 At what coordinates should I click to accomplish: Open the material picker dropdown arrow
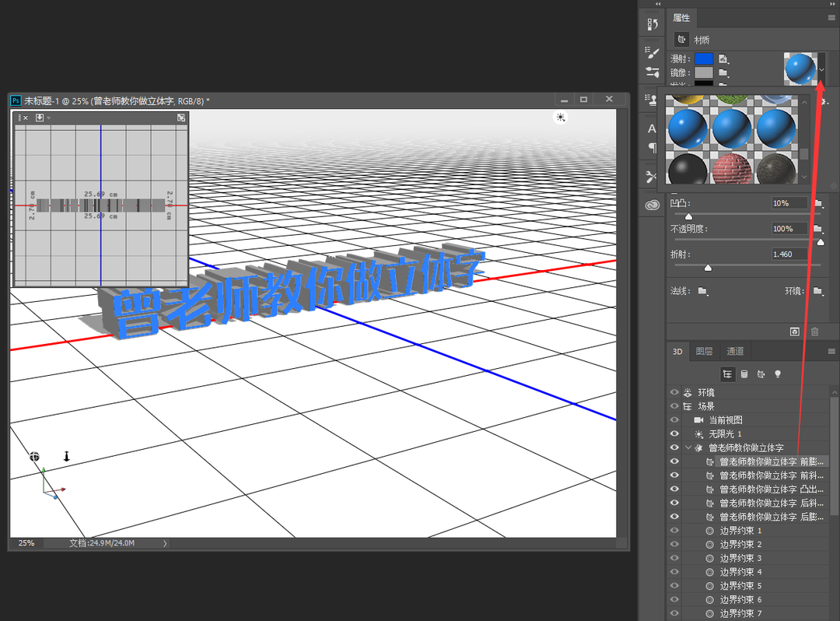[821, 69]
